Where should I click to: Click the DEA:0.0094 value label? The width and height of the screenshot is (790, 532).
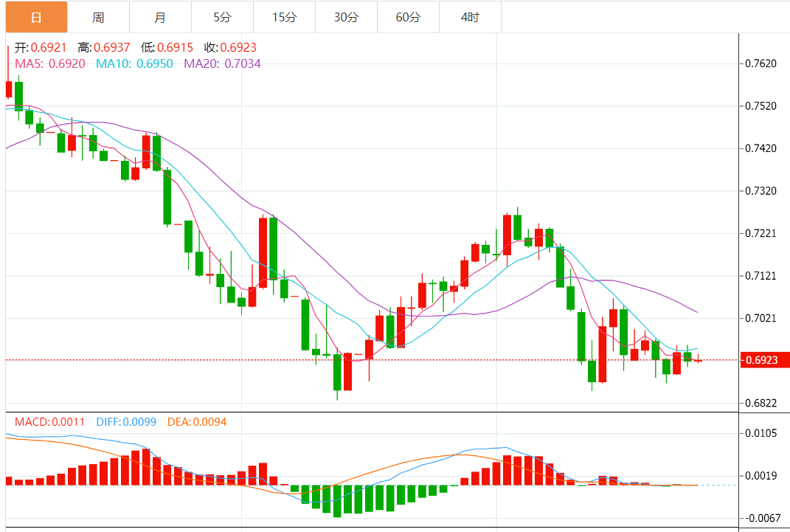tap(197, 422)
